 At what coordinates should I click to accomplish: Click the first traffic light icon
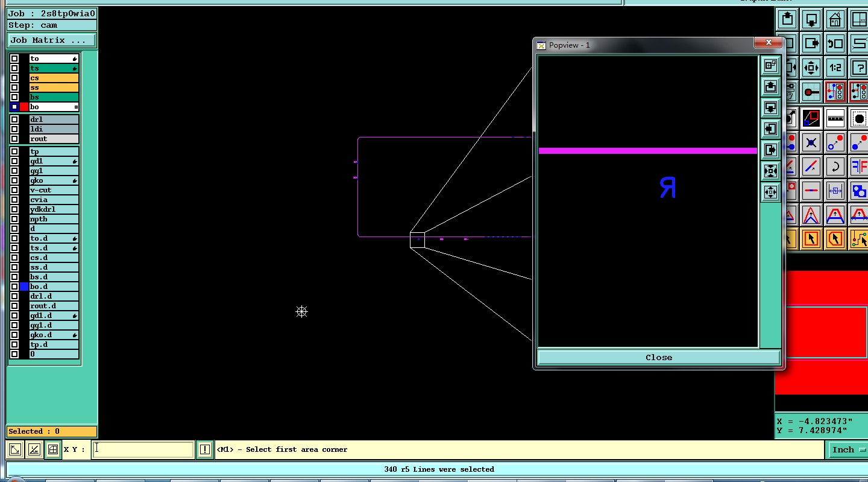pos(835,92)
